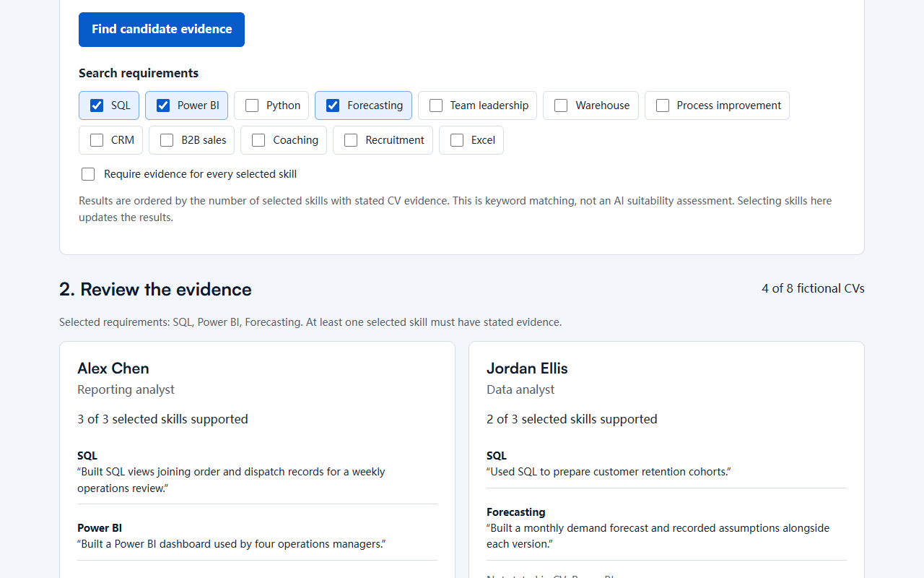Click Alex Chen's SQL views evidence quote
Screen dimensions: 924x578
pyautogui.click(x=231, y=480)
